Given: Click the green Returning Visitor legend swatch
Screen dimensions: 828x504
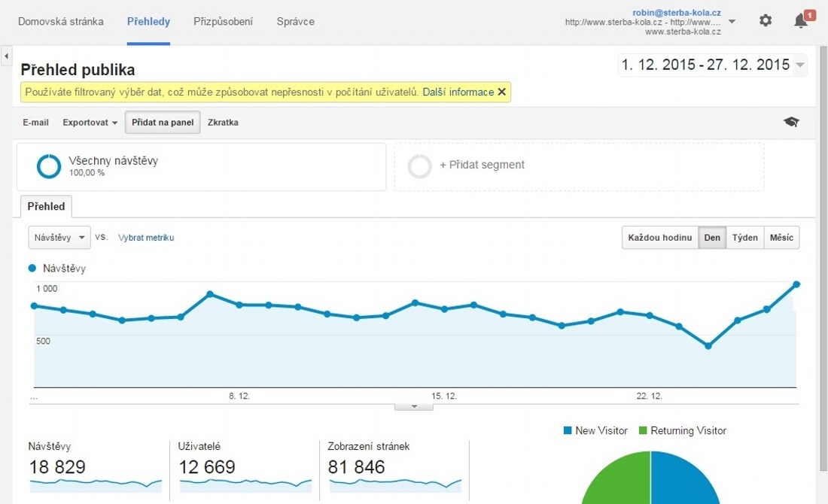Looking at the screenshot, I should click(x=643, y=430).
